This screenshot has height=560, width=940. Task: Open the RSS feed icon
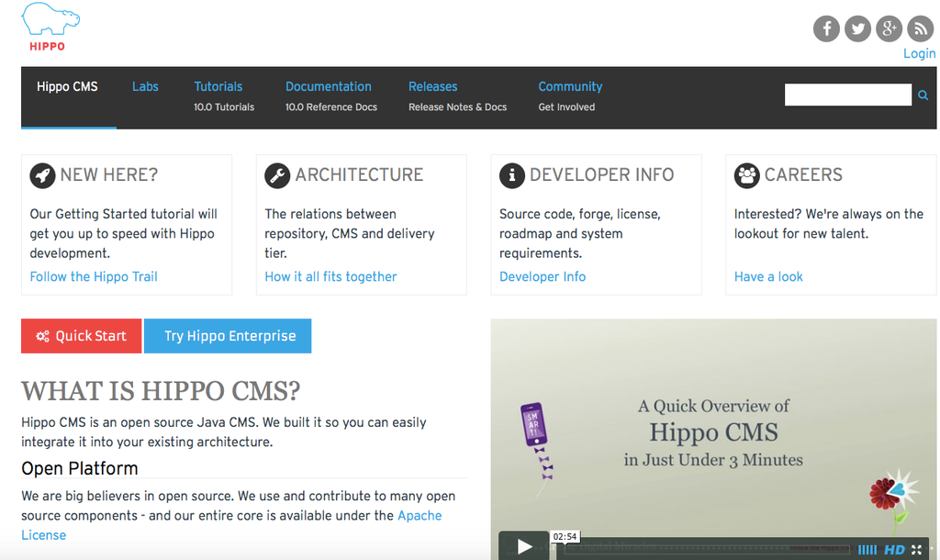point(920,28)
